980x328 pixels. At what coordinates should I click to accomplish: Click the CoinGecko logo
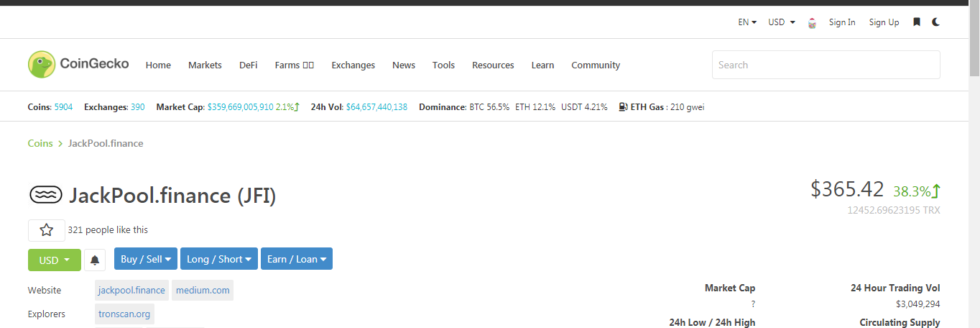click(78, 64)
